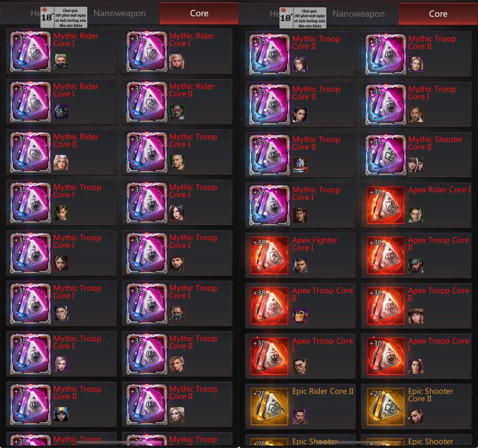Select the Nanoweapon tab in right panel
Viewport: 478px width, 448px height.
coord(358,14)
